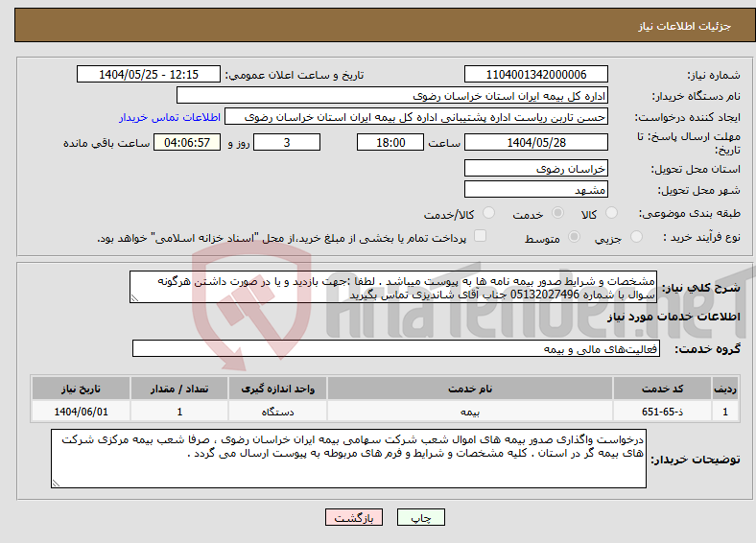Click the اطلاعات خدمات مورد نیاز heading
This screenshot has width=756, height=543.
click(673, 317)
